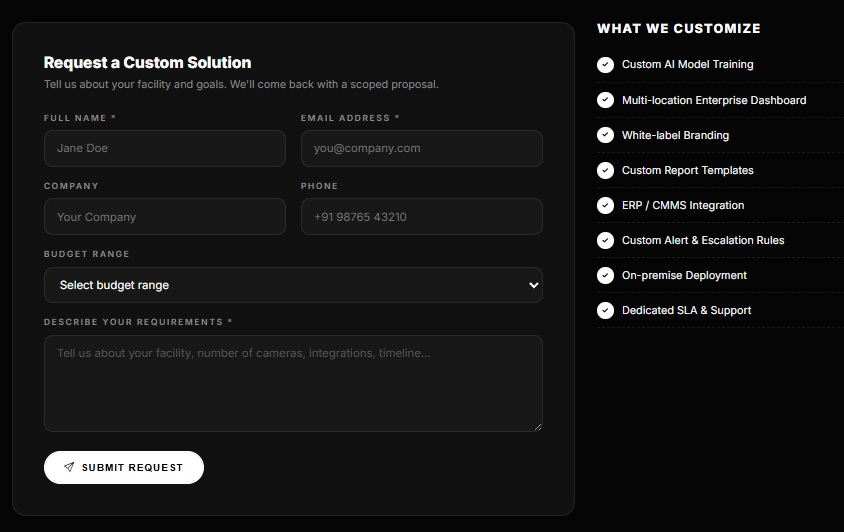844x532 pixels.
Task: Click the budget range chevron arrow
Action: [533, 285]
